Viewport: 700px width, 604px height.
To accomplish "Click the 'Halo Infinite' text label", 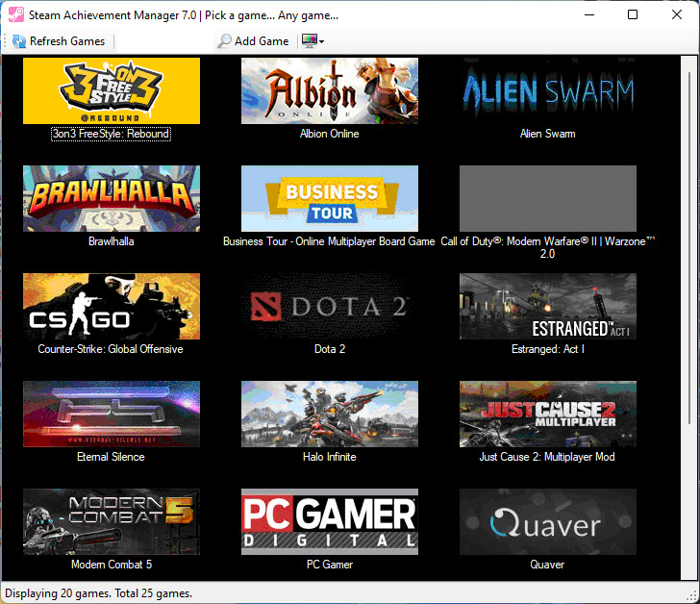I will coord(330,457).
